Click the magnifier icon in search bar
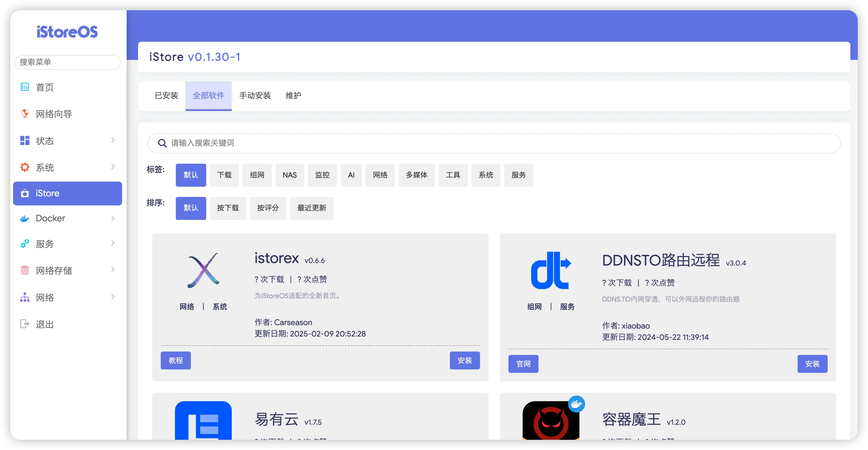 point(162,143)
